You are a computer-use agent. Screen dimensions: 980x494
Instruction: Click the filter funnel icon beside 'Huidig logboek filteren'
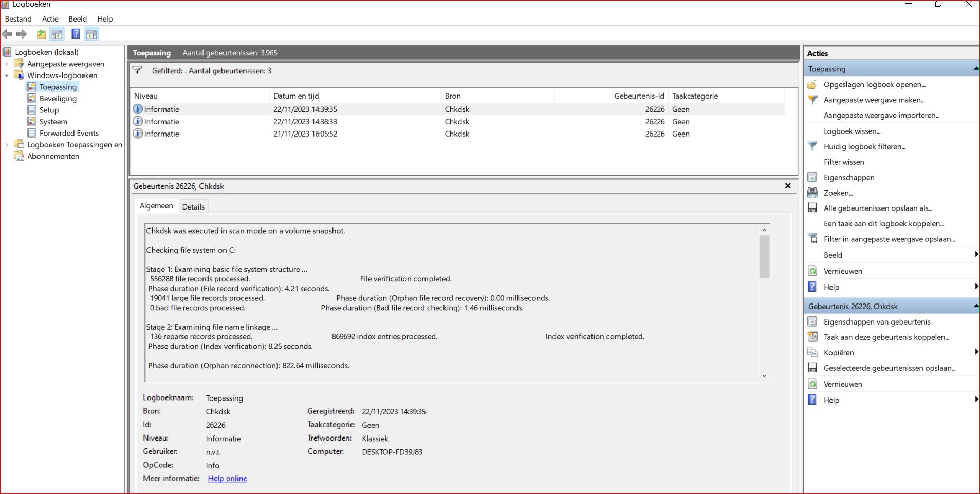click(812, 146)
